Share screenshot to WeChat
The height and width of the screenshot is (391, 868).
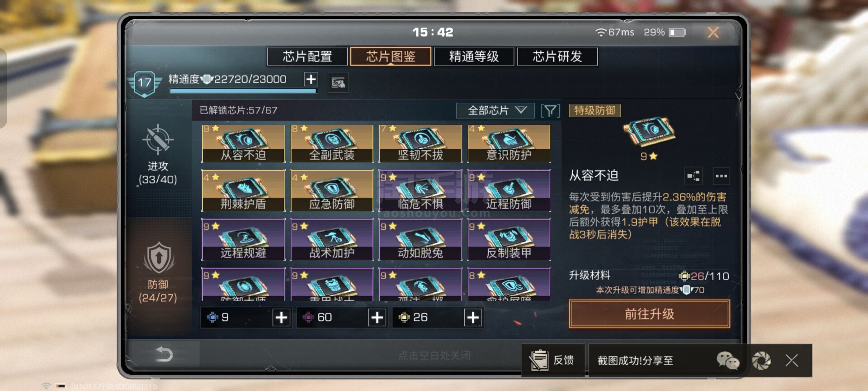click(727, 361)
